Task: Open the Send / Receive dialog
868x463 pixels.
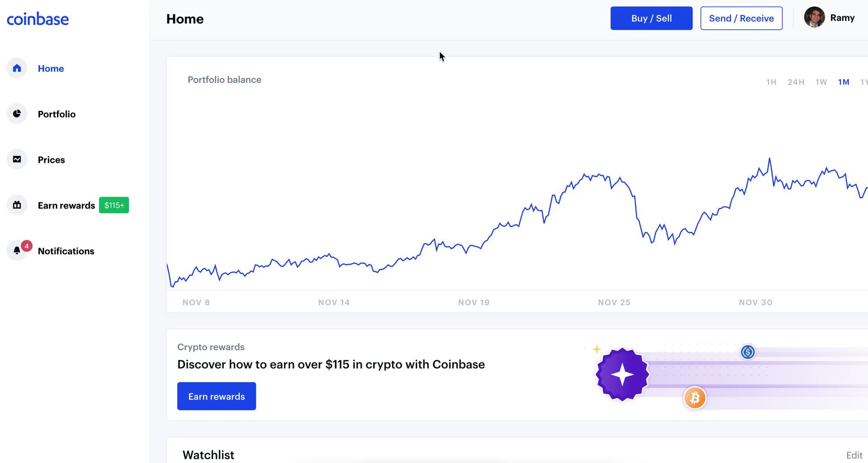Action: click(741, 18)
